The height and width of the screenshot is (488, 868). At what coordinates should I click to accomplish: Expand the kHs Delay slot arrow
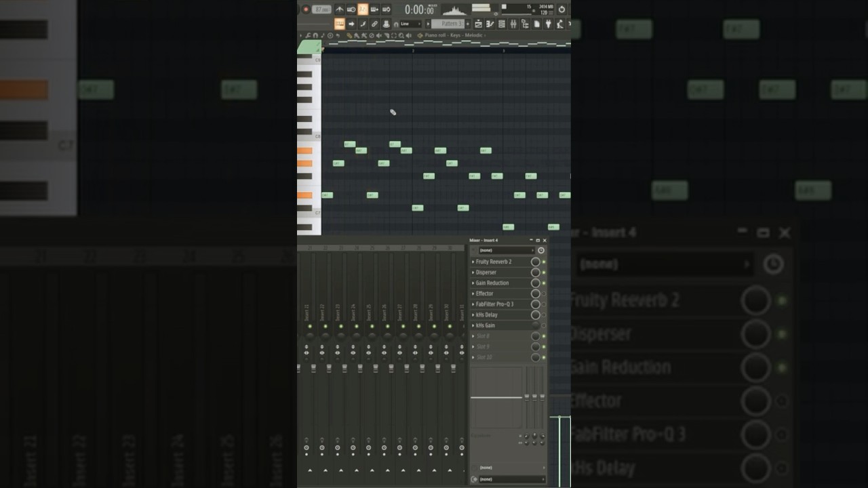click(x=473, y=314)
